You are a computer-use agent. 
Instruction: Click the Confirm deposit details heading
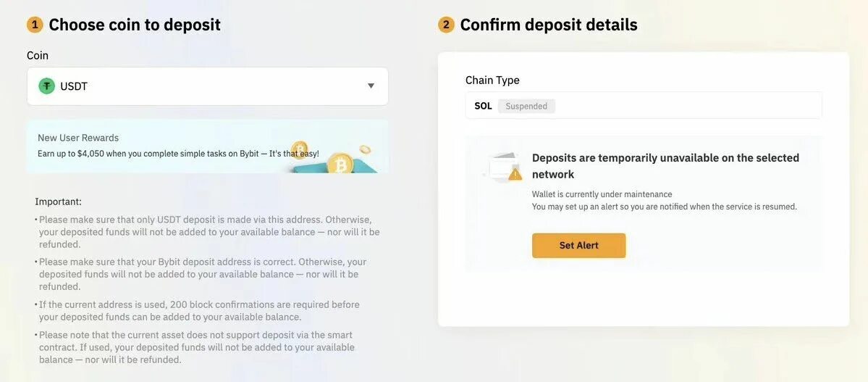pyautogui.click(x=549, y=25)
